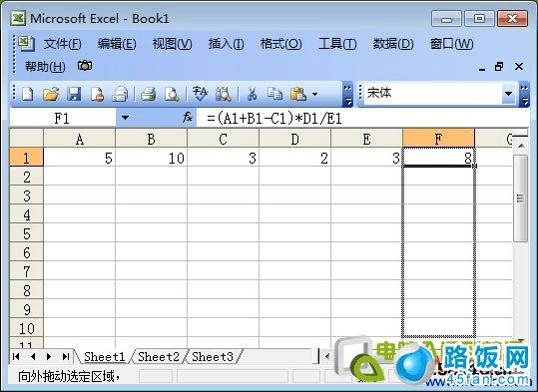The height and width of the screenshot is (392, 538).
Task: Select column F header
Action: [438, 139]
